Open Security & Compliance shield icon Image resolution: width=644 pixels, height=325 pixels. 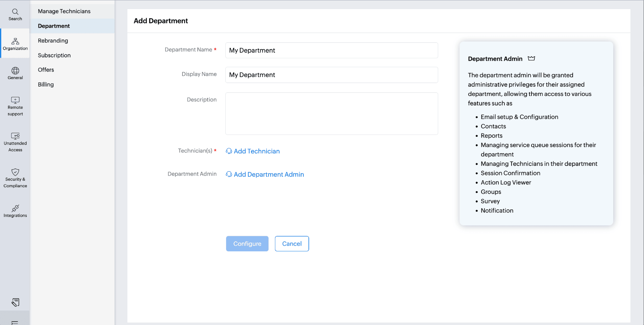point(15,178)
